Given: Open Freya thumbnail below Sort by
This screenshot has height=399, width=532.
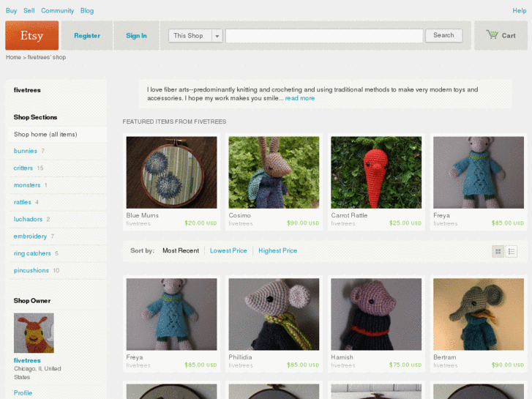Looking at the screenshot, I should pyautogui.click(x=172, y=315).
